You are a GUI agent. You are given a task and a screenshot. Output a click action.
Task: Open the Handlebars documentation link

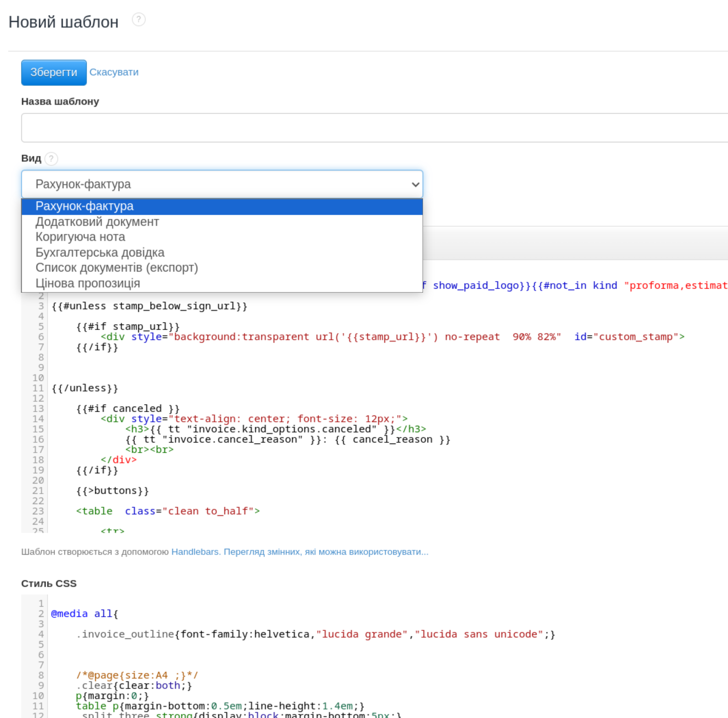click(195, 552)
